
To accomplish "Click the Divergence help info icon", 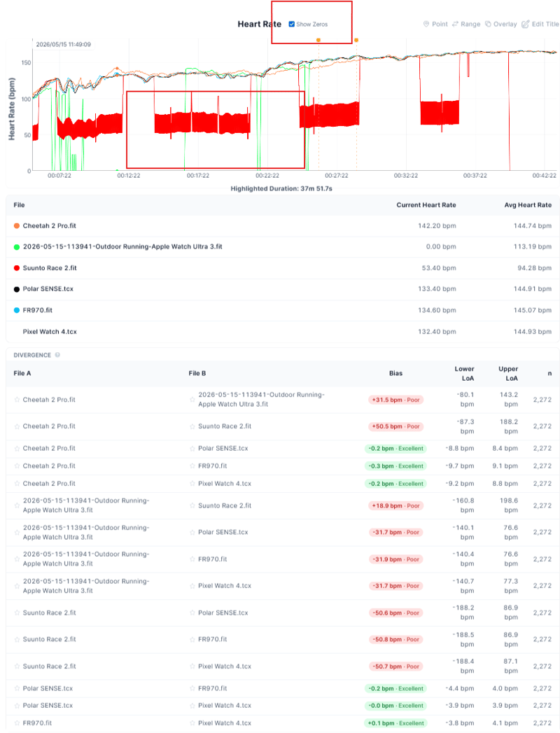I will (57, 355).
